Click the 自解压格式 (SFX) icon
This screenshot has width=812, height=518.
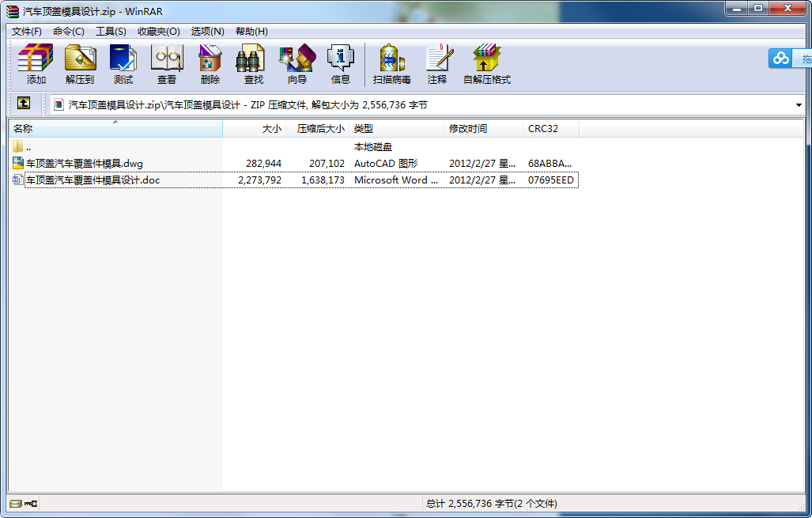tap(486, 64)
